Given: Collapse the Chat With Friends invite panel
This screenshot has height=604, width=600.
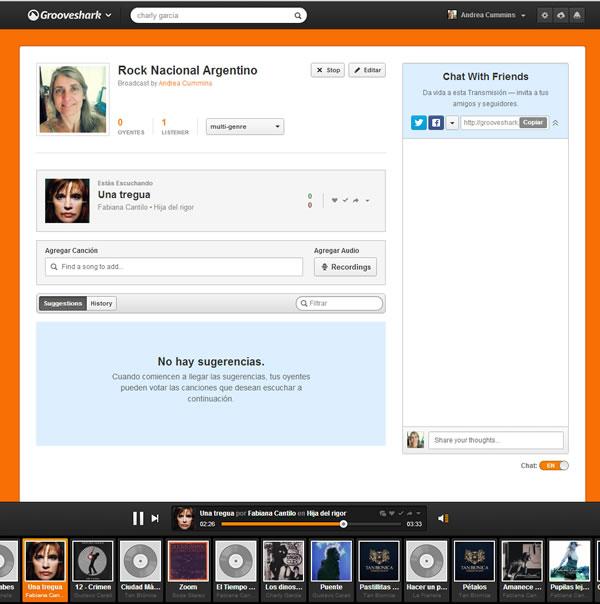Looking at the screenshot, I should click(x=555, y=123).
